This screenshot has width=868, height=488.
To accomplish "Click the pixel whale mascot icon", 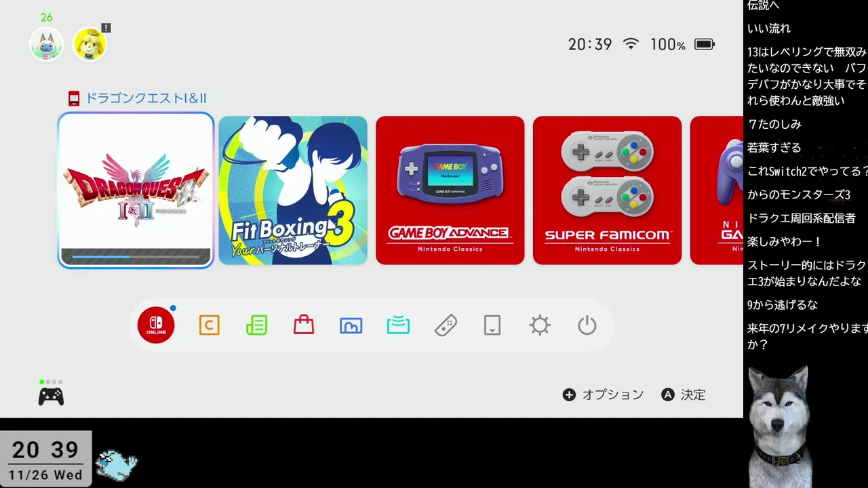I will point(117,464).
